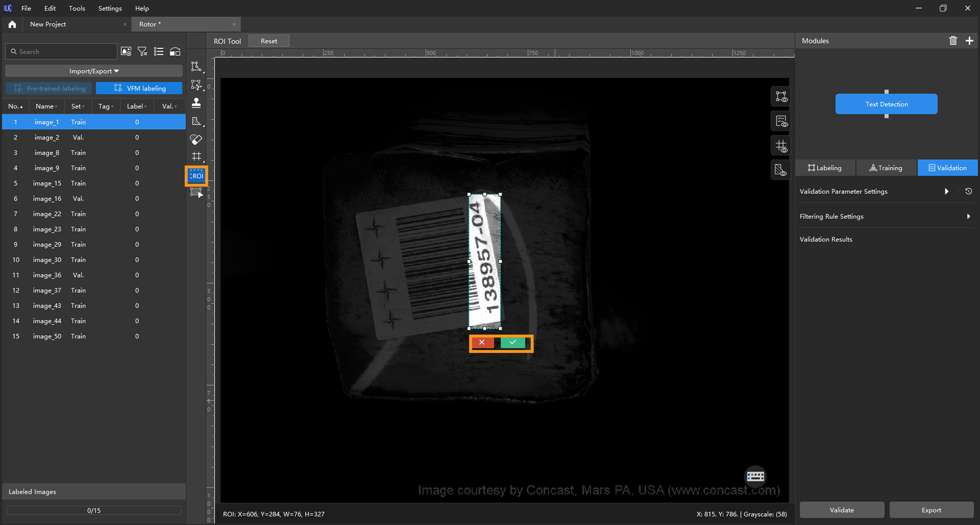Delete module with trash icon
The width and height of the screenshot is (980, 525).
pos(953,41)
